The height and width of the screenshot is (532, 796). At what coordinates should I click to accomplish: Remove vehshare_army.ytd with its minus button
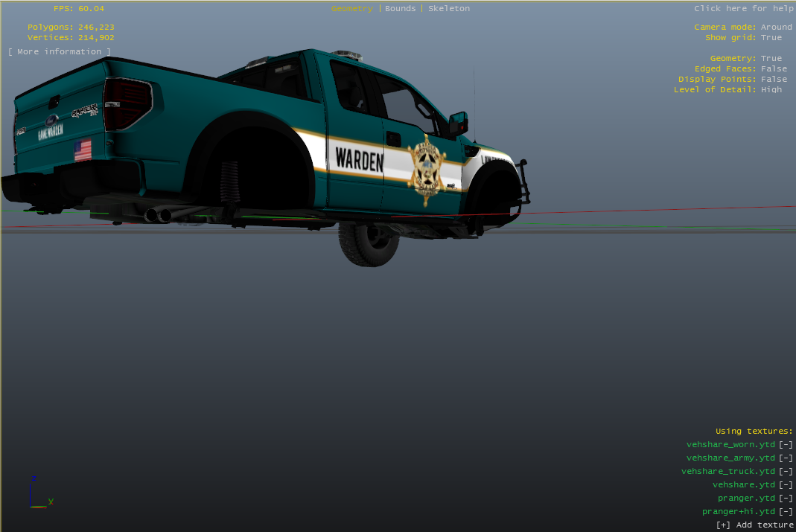tap(786, 458)
